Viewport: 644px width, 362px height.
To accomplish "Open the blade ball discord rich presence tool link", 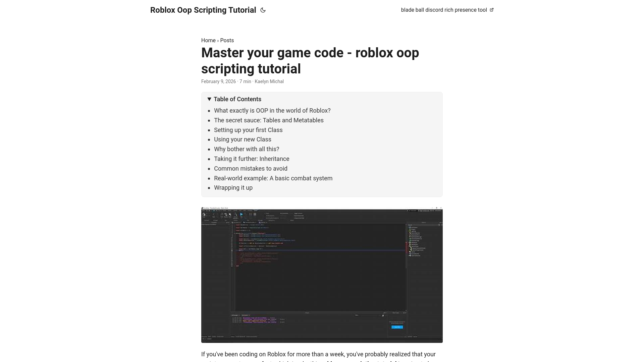I will pos(447,10).
